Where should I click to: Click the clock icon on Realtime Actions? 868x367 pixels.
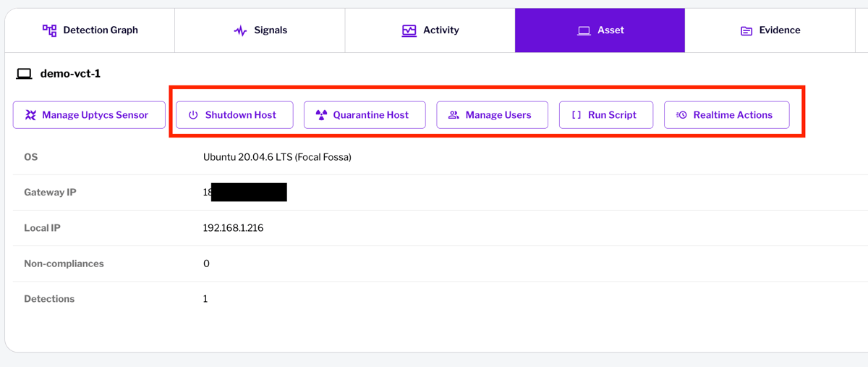tap(681, 115)
